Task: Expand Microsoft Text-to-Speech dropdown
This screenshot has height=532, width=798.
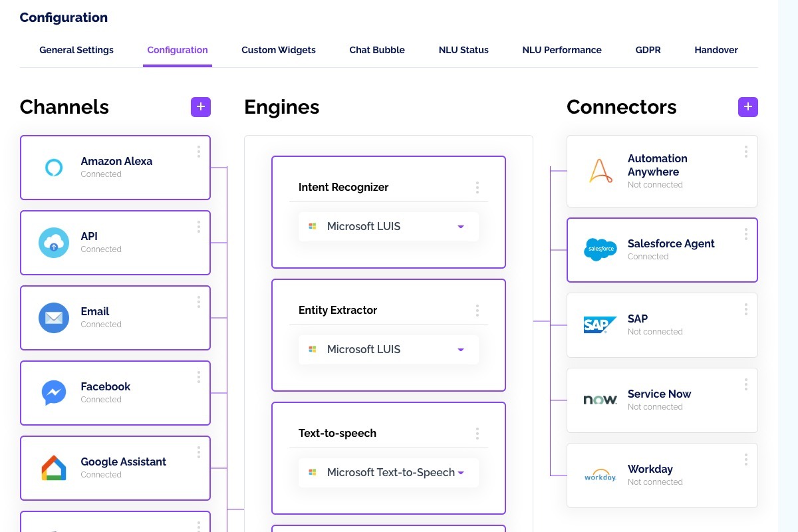Action: click(x=388, y=473)
